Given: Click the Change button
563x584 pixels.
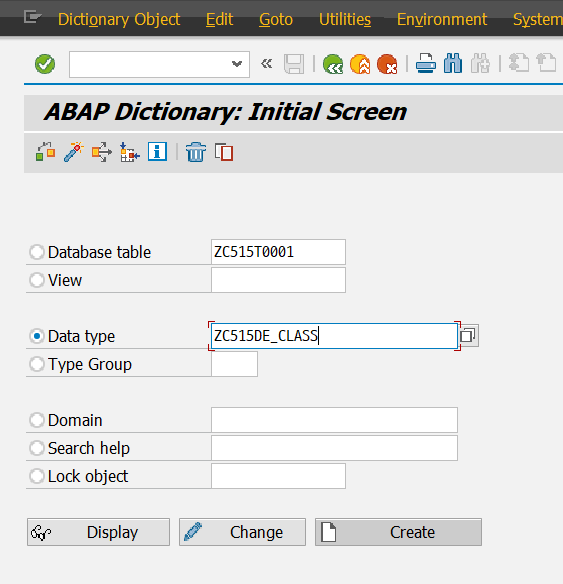Looking at the screenshot, I should (x=242, y=532).
